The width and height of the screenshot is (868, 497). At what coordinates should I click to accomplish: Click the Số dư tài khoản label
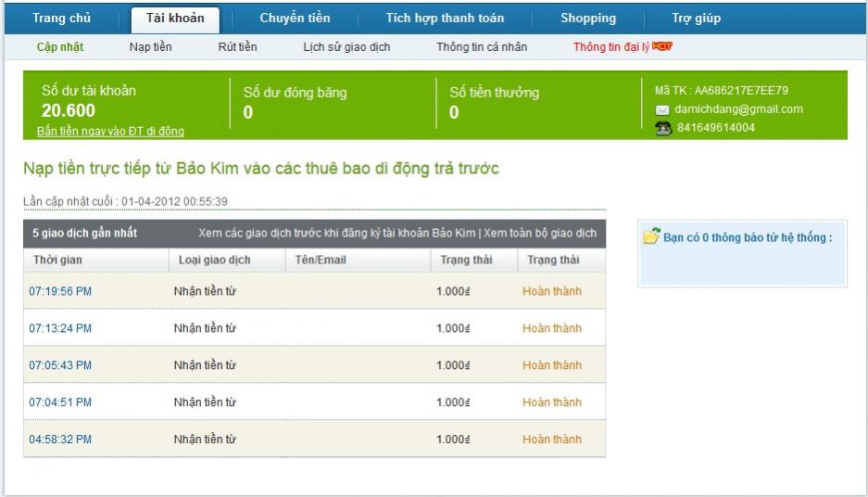coord(89,90)
